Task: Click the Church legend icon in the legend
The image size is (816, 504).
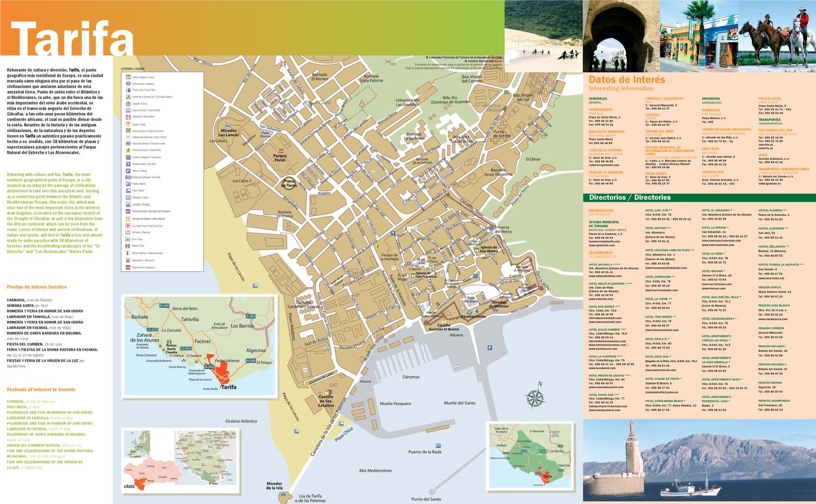Action: (x=128, y=77)
